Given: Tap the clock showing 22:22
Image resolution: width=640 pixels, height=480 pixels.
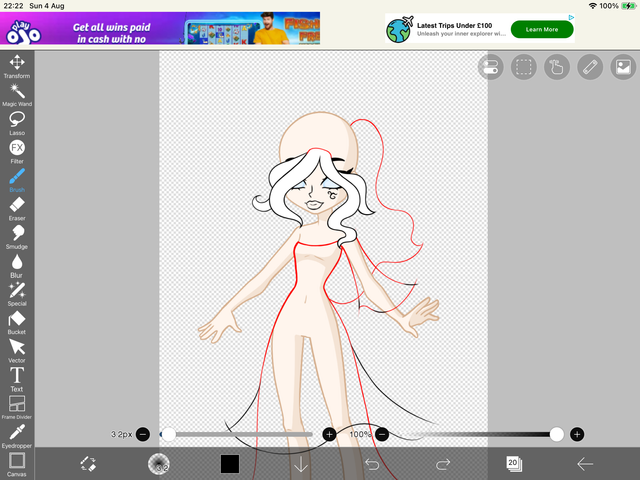Looking at the screenshot, I should coord(13,6).
